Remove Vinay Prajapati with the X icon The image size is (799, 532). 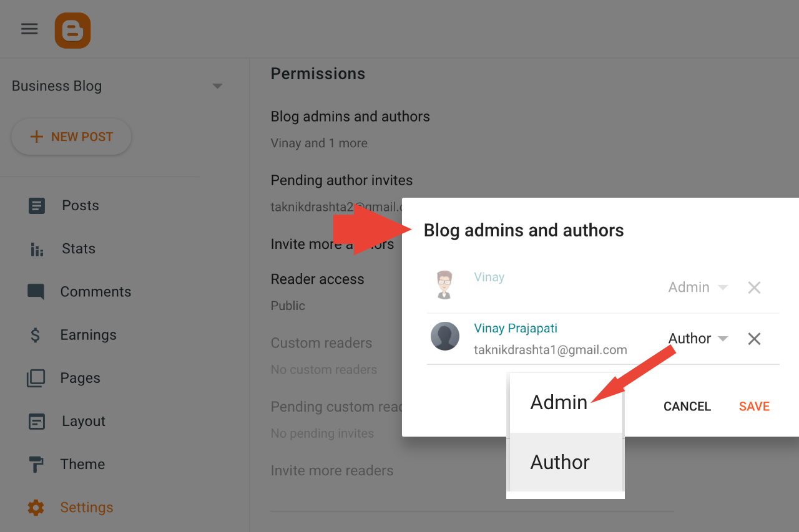coord(754,339)
